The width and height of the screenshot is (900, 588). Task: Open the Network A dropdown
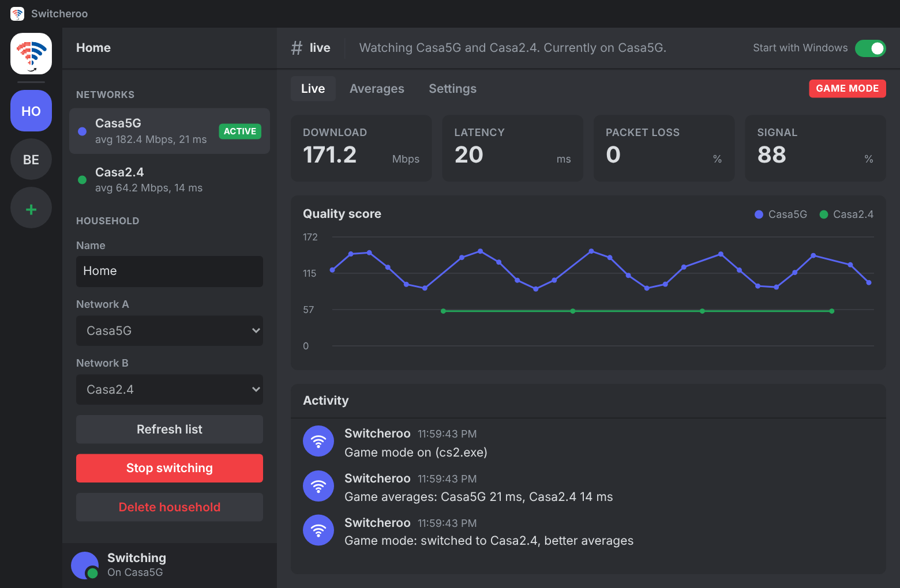point(170,331)
